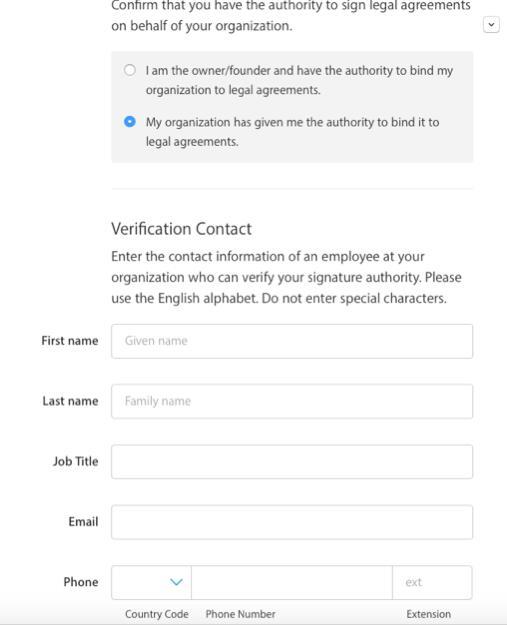Click into the Job Title field

292,462
